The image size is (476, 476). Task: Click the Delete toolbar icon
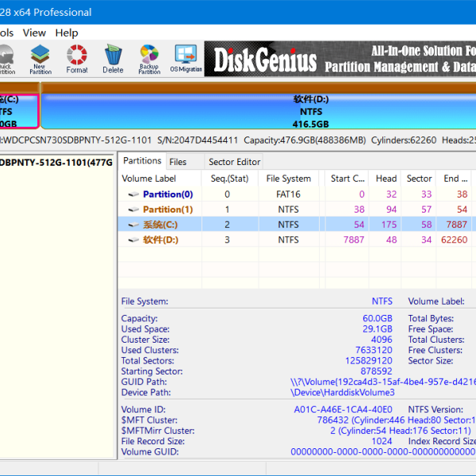click(113, 59)
